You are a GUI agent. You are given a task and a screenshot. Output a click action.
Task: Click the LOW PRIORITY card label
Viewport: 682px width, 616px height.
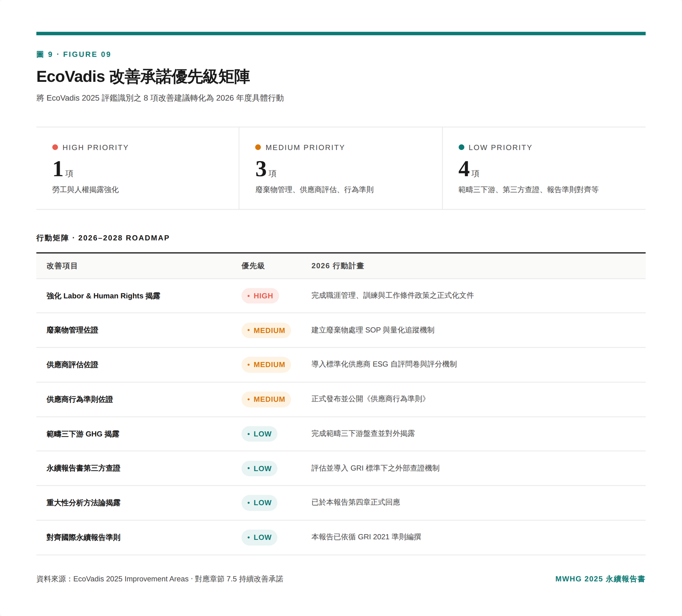(x=500, y=147)
